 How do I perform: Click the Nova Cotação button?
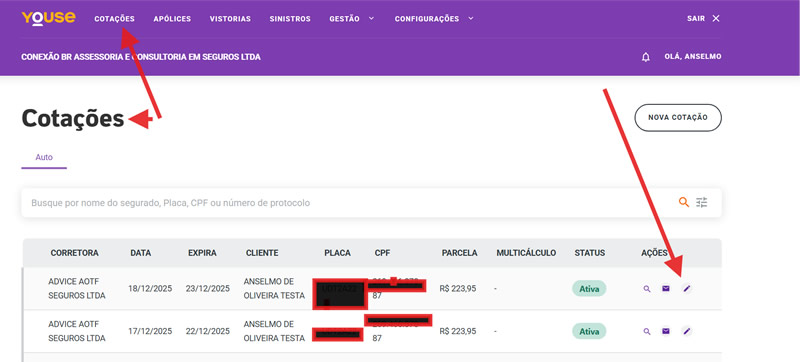[x=678, y=118]
